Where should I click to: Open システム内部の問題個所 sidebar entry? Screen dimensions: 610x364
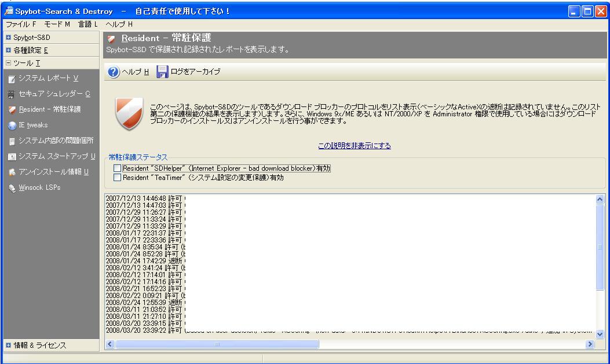pyautogui.click(x=56, y=141)
